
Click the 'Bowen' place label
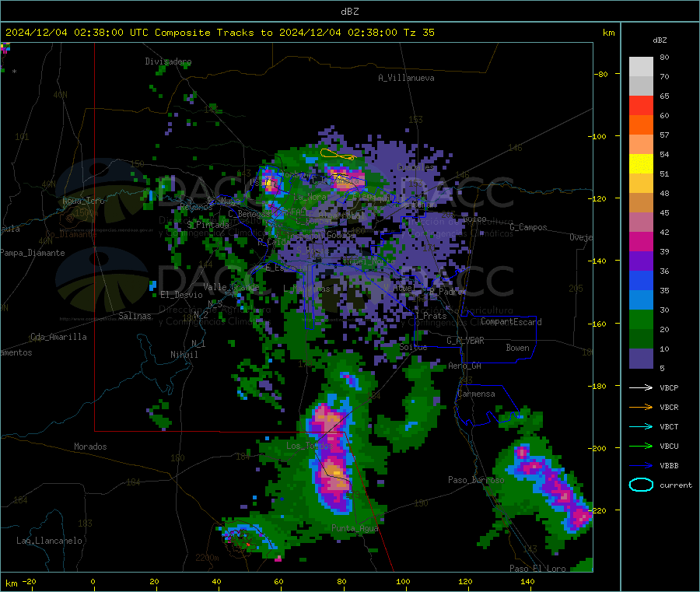point(517,348)
